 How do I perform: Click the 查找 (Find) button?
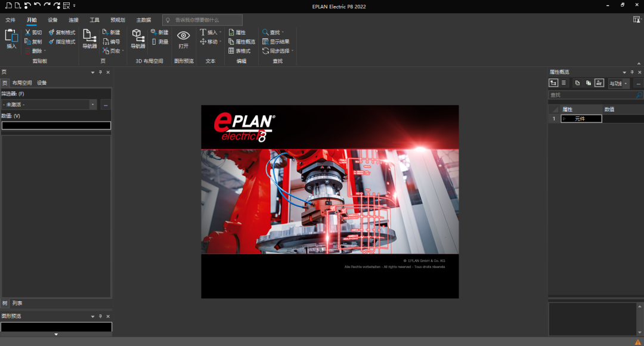273,32
